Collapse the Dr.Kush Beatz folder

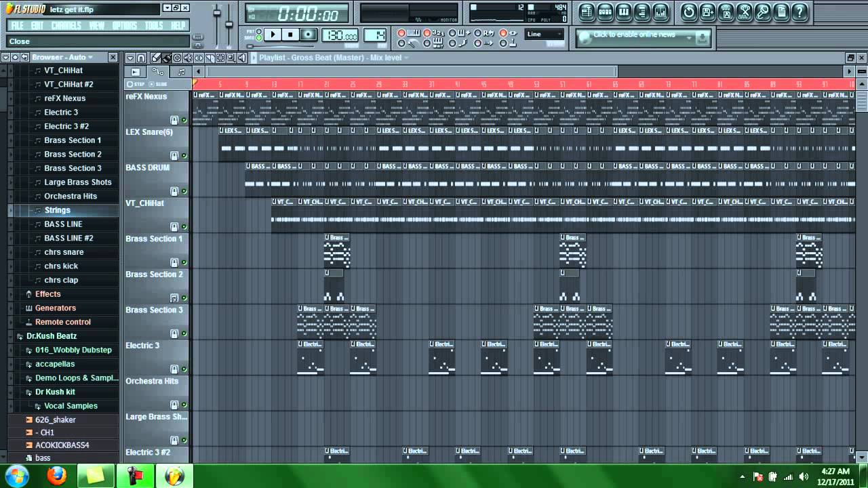coord(20,336)
